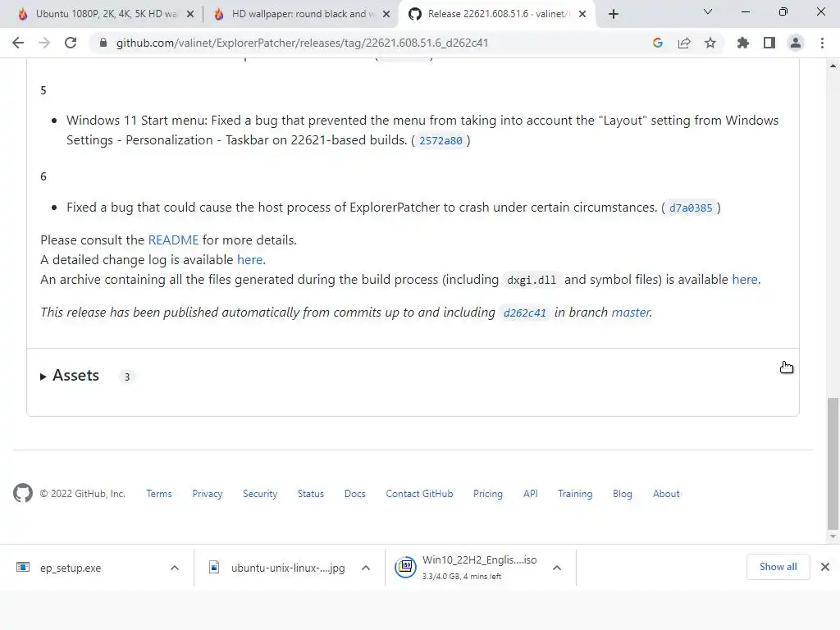This screenshot has width=840, height=630.
Task: Bookmark this page with the star icon
Action: click(x=710, y=43)
